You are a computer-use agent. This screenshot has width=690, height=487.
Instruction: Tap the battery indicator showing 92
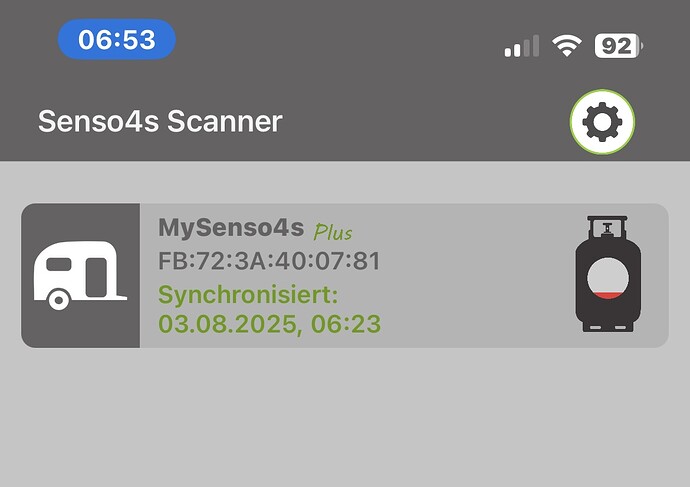coord(618,45)
